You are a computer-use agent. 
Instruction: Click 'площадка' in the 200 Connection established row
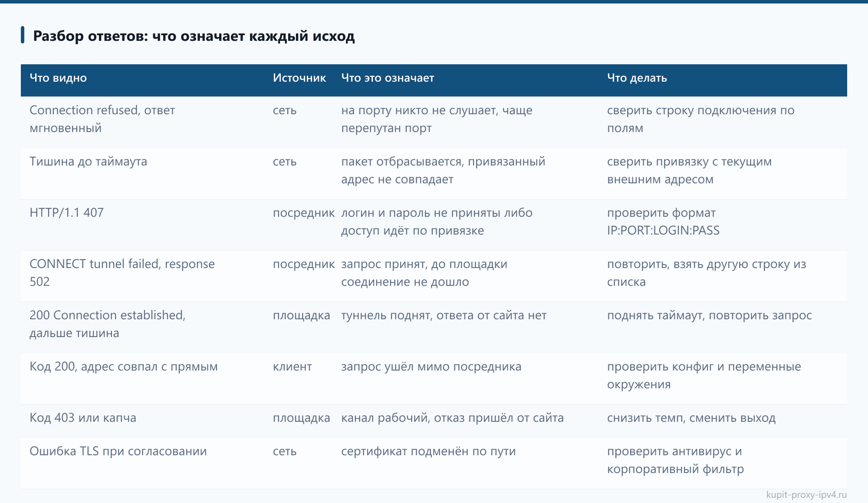pyautogui.click(x=301, y=315)
